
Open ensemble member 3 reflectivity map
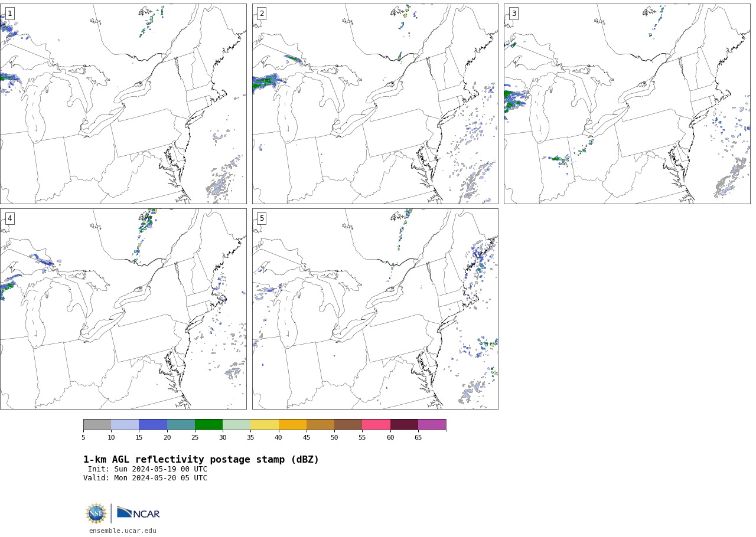point(627,104)
